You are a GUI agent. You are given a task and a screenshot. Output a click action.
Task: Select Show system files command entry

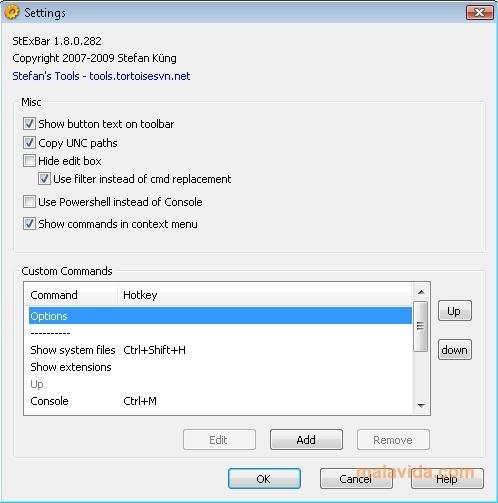point(220,350)
